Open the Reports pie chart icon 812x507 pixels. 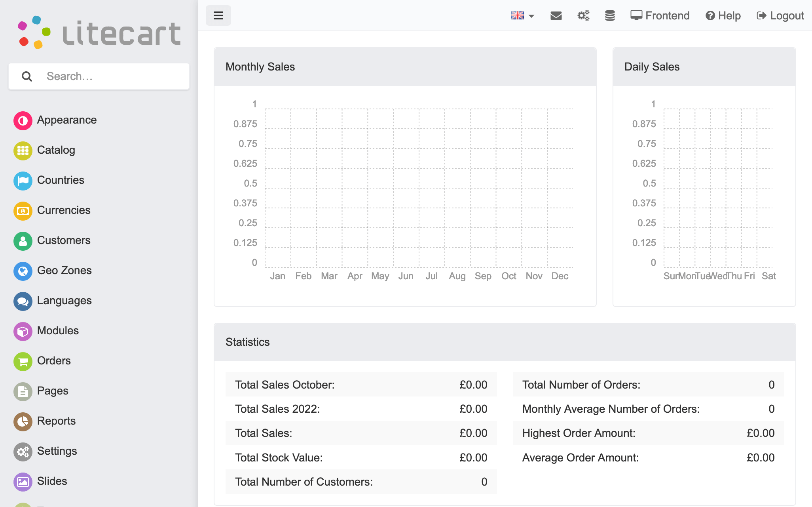[x=23, y=421]
